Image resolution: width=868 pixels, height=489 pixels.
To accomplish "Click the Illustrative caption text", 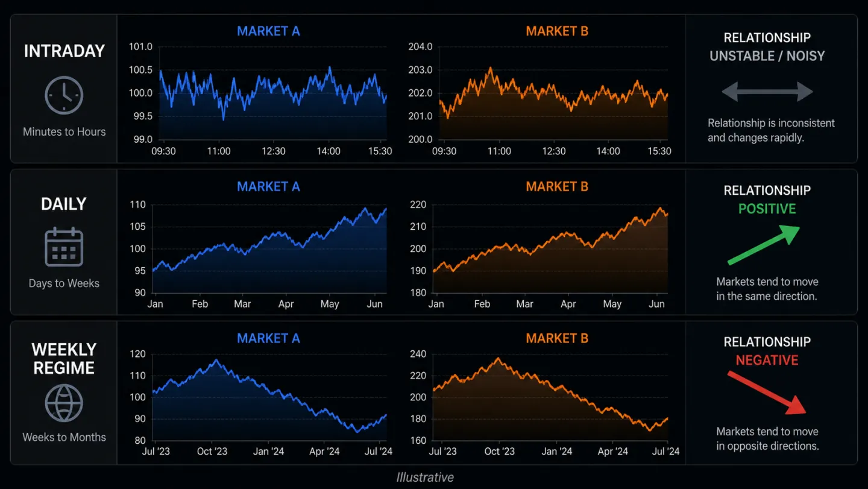I will [425, 478].
